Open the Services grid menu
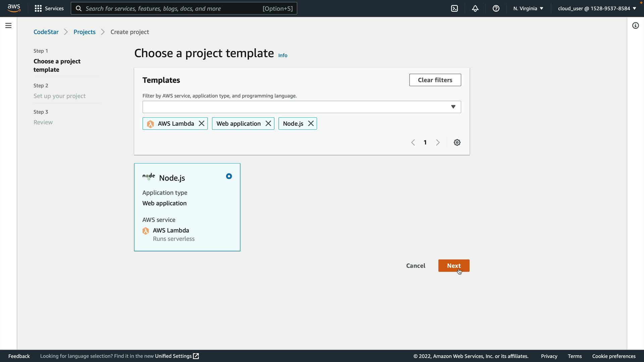 49,8
